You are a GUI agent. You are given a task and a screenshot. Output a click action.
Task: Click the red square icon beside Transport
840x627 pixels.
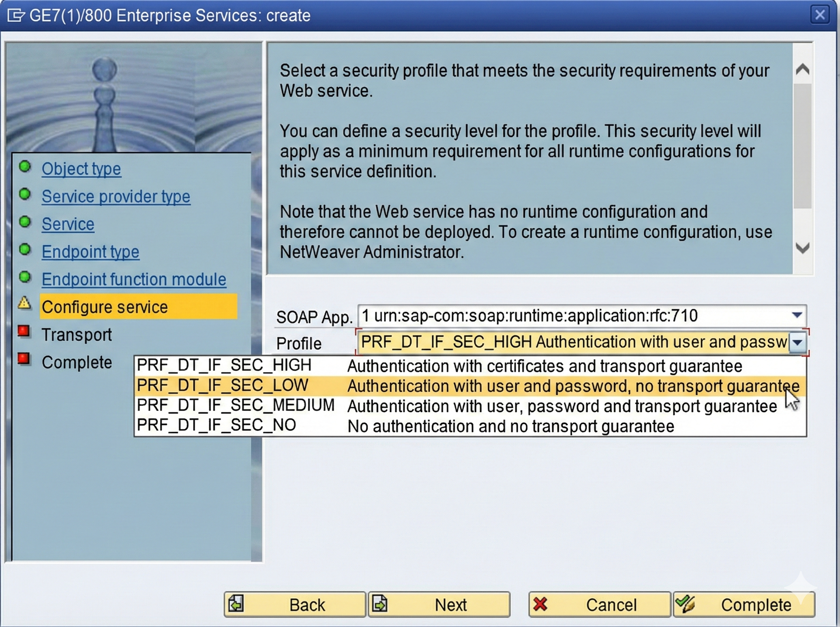tap(24, 331)
